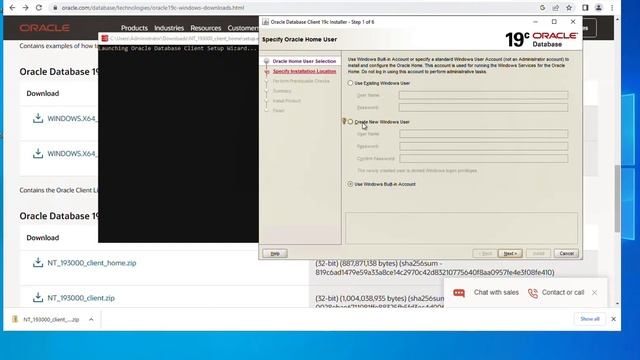Click download icon for NT_193000_client.zip
The width and height of the screenshot is (640, 360).
(x=38, y=298)
